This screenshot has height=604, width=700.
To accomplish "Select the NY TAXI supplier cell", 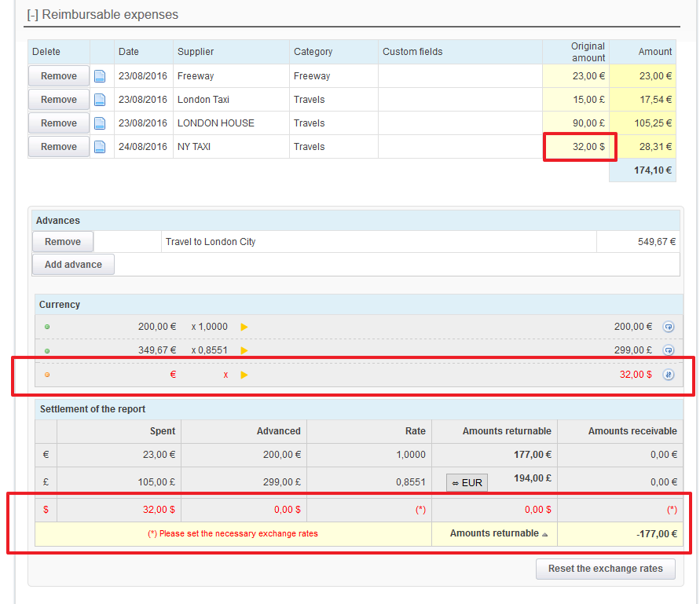I will click(x=231, y=147).
